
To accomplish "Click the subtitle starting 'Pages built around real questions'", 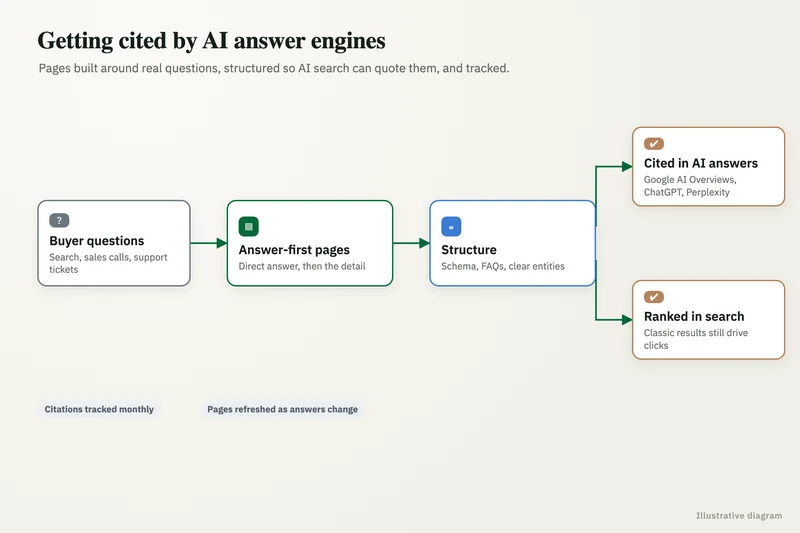I will [x=274, y=68].
